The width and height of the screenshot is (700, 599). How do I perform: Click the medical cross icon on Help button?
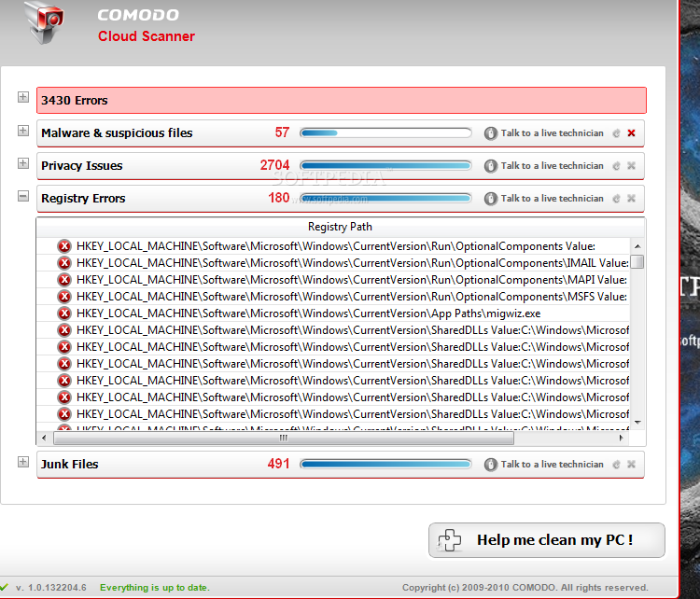(449, 540)
